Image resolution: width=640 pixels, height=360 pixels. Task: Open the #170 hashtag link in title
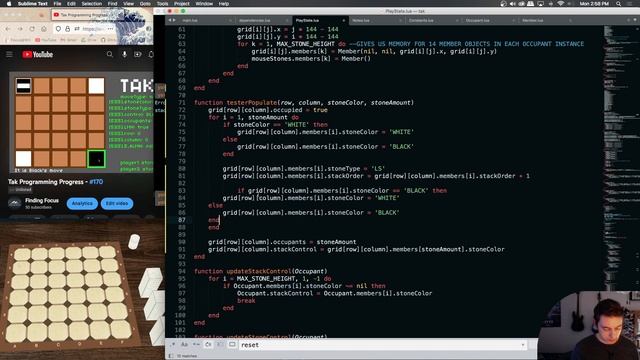point(96,182)
